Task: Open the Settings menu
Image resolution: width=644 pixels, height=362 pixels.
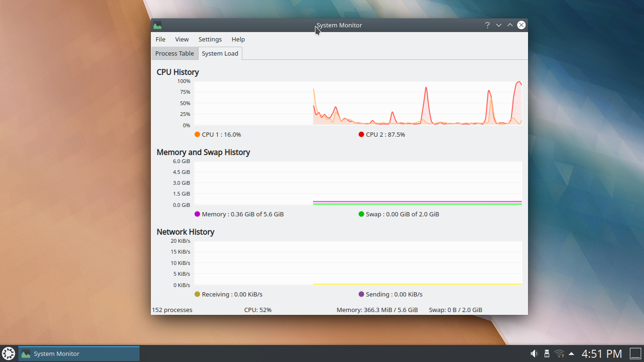Action: pyautogui.click(x=210, y=39)
